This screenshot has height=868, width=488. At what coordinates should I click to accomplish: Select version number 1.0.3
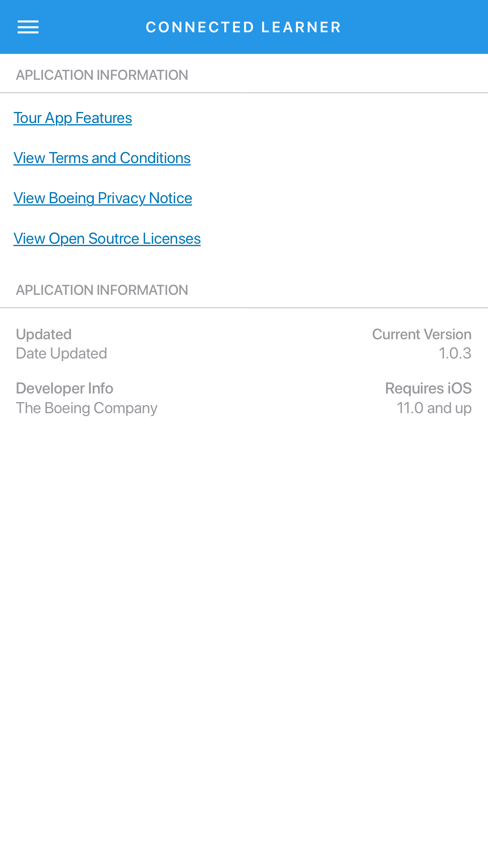[x=455, y=353]
